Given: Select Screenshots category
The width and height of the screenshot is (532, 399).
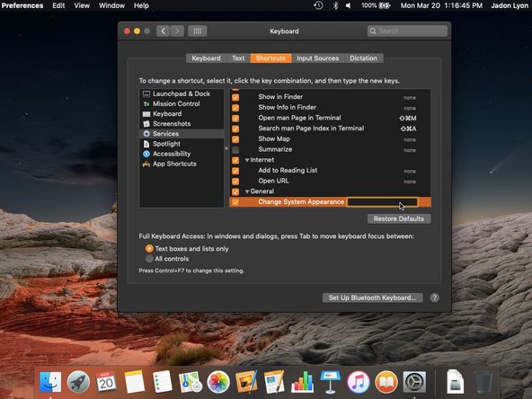Looking at the screenshot, I should tap(182, 124).
